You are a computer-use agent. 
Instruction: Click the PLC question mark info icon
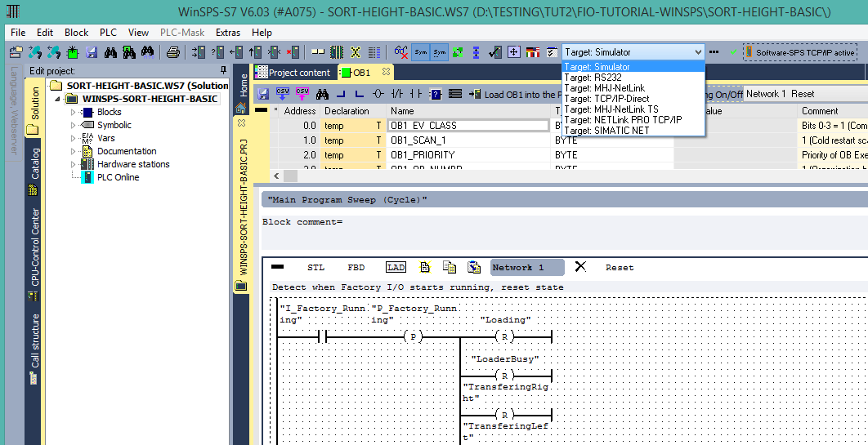[x=217, y=52]
